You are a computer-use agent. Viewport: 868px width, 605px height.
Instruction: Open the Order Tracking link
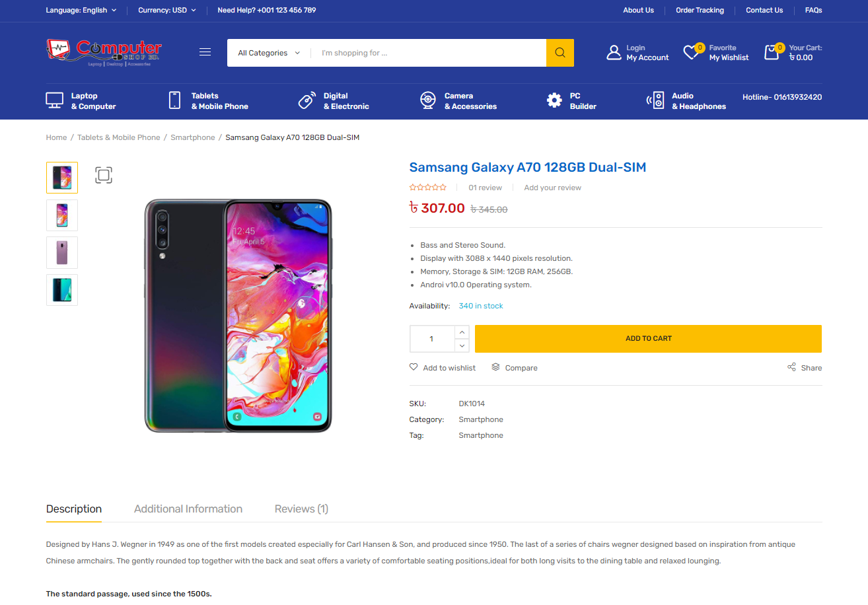(700, 10)
